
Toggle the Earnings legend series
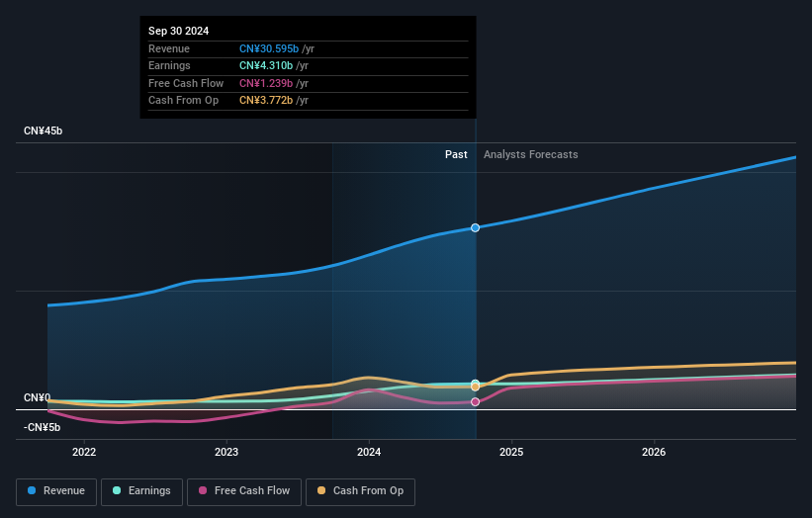tap(141, 491)
